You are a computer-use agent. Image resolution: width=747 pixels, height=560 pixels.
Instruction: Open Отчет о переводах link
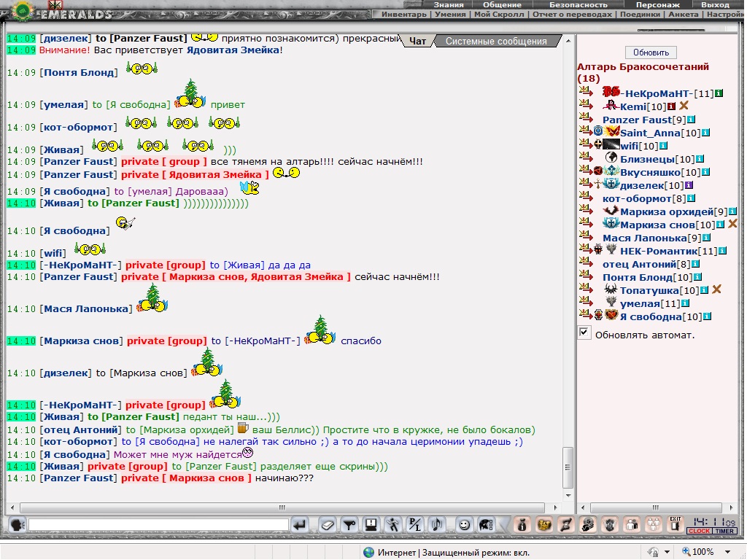coord(572,15)
